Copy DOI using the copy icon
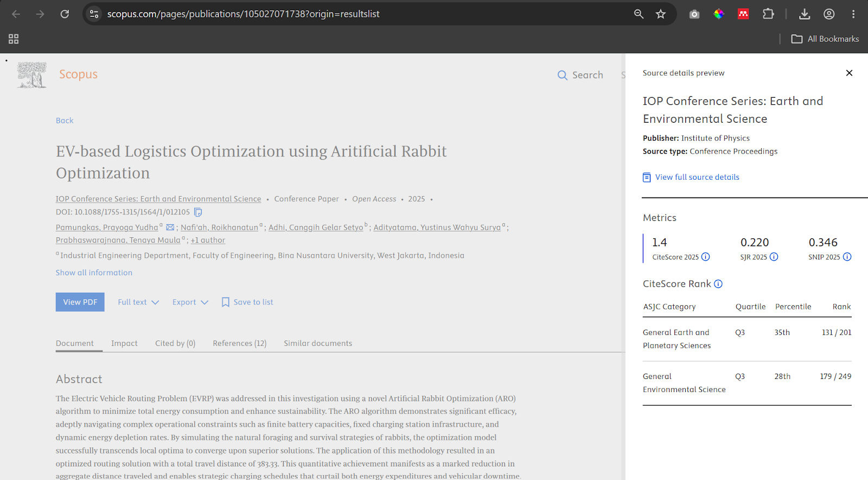 198,212
